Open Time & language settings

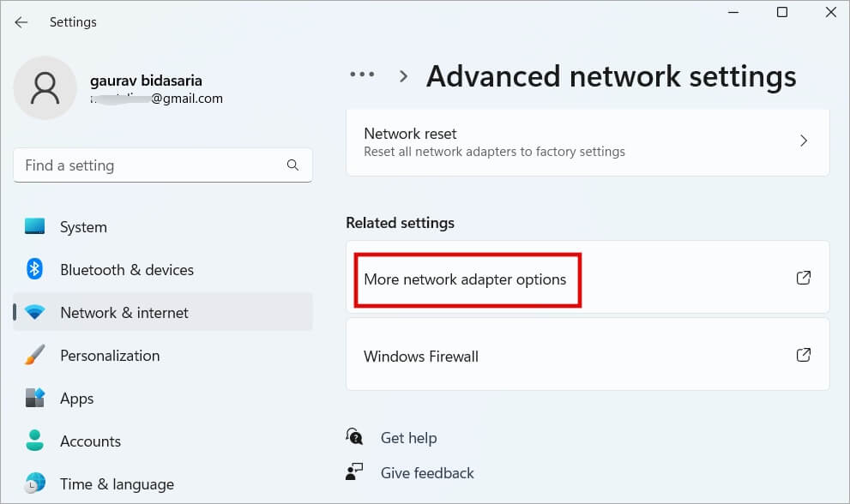(163, 484)
